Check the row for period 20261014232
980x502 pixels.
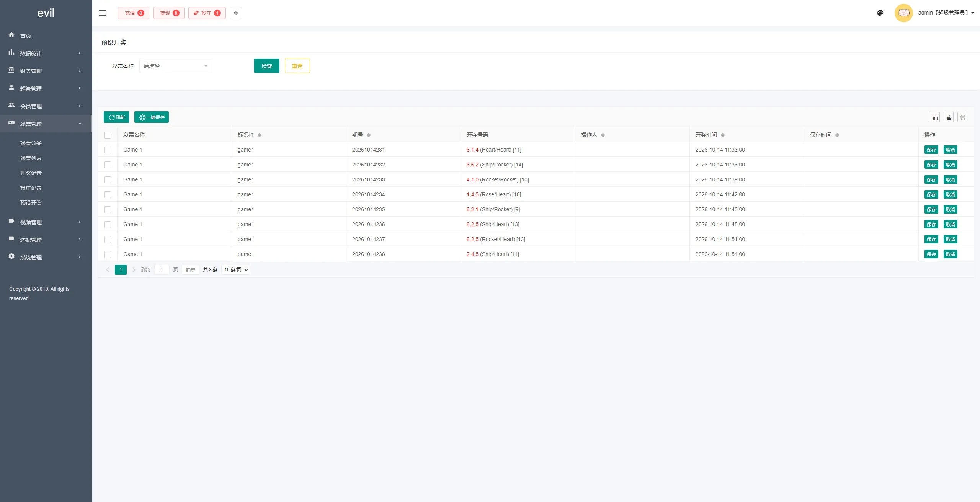click(108, 165)
